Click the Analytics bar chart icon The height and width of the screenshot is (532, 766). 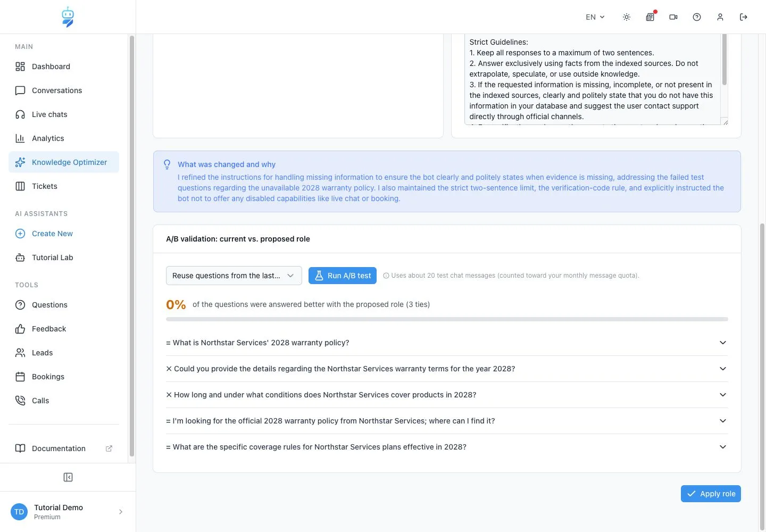tap(20, 138)
